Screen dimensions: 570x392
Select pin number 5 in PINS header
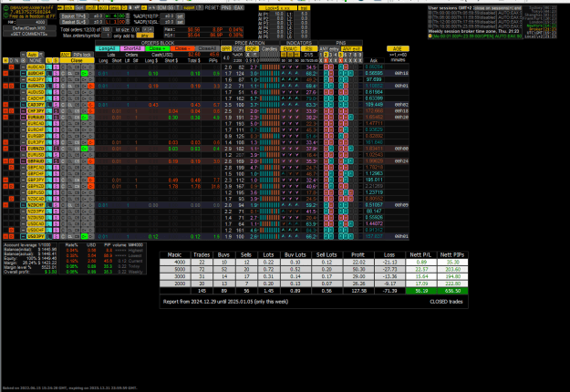pyautogui.click(x=340, y=55)
